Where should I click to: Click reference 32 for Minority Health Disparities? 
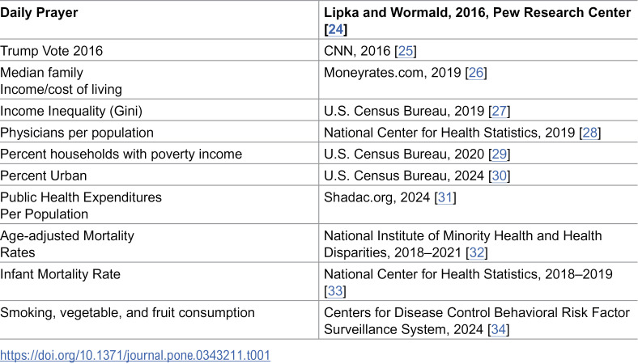point(476,252)
